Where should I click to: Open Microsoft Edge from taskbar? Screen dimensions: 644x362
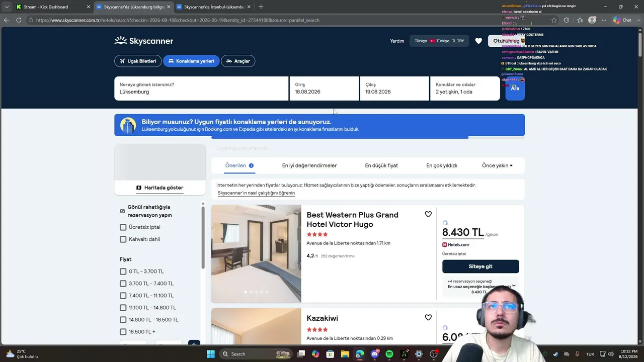pyautogui.click(x=360, y=354)
